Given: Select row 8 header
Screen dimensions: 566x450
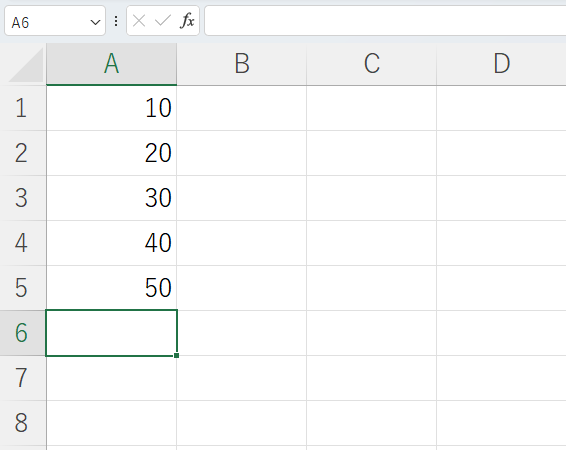Looking at the screenshot, I should 23,423.
